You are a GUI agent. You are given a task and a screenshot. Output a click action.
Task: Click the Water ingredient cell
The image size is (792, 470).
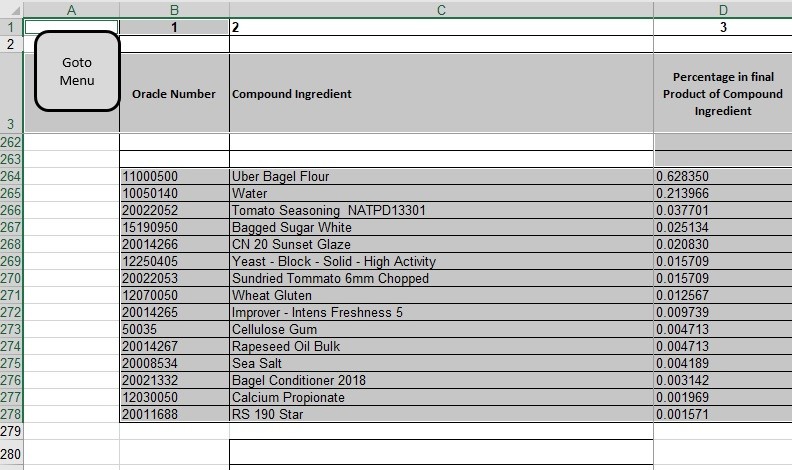tap(441, 193)
